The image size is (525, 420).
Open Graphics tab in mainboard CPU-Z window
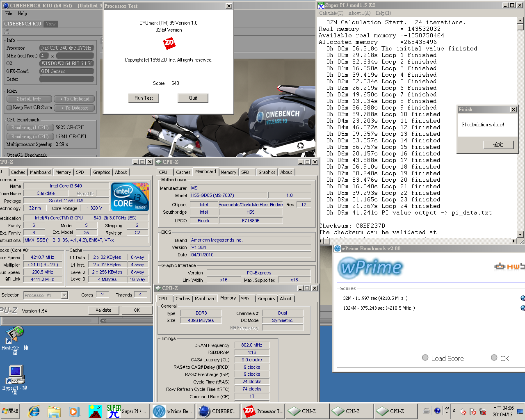click(x=267, y=172)
